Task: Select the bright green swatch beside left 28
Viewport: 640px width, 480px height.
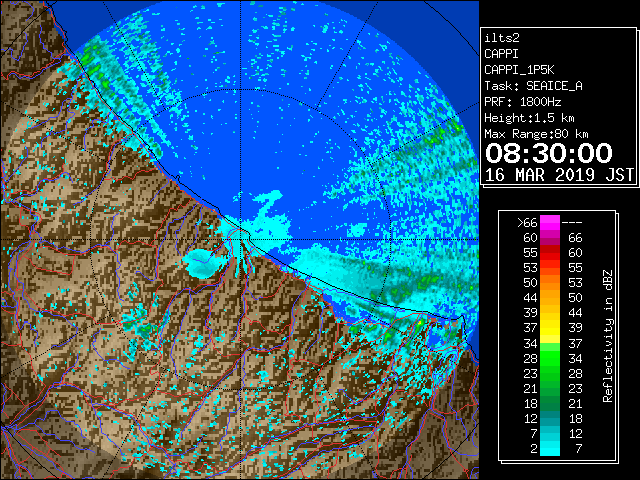Action: point(550,358)
